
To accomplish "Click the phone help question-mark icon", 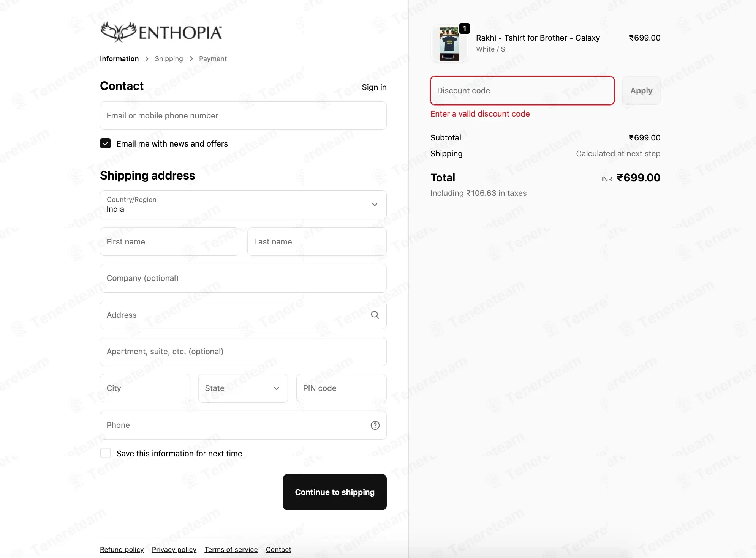I will 375,425.
